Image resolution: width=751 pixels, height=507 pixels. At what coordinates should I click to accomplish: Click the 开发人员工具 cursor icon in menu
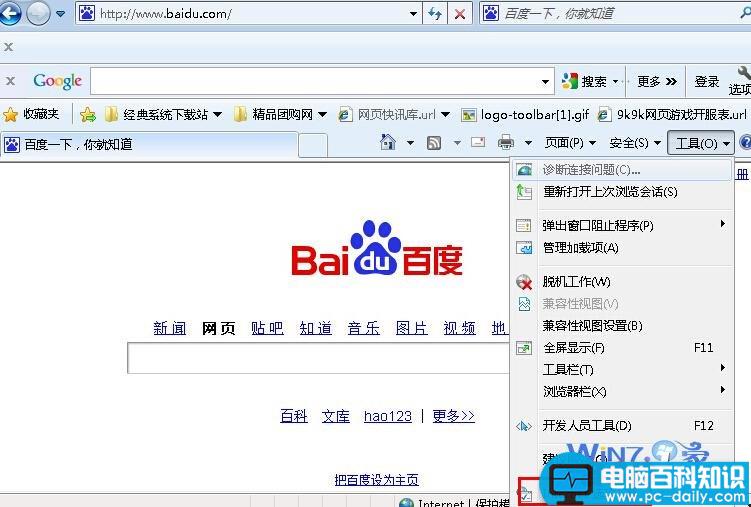[x=524, y=426]
